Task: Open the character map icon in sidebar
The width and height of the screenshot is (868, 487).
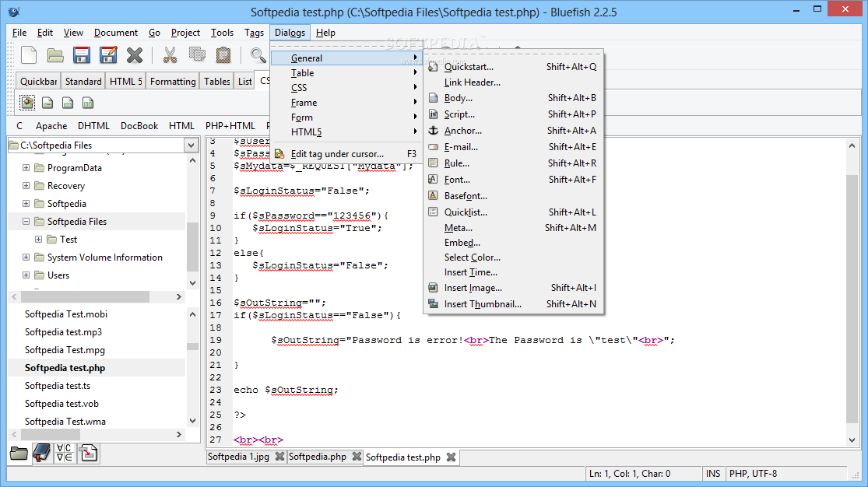Action: coord(65,454)
